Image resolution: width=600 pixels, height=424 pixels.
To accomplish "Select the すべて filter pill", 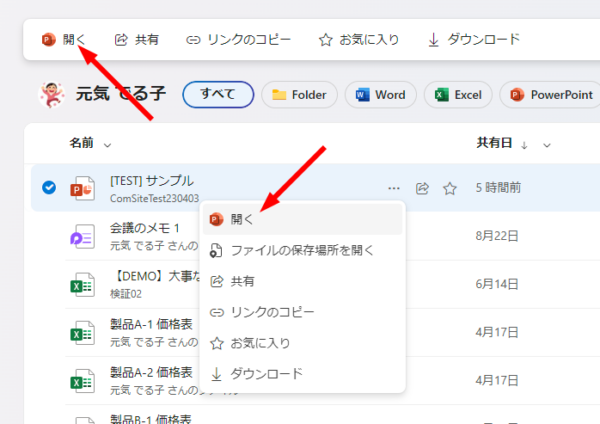I will click(218, 95).
